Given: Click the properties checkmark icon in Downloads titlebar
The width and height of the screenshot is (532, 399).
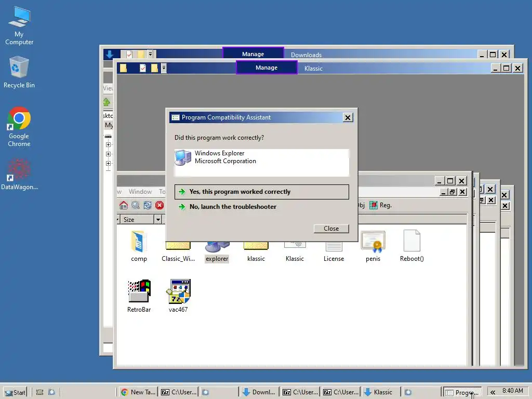Looking at the screenshot, I should [x=129, y=54].
